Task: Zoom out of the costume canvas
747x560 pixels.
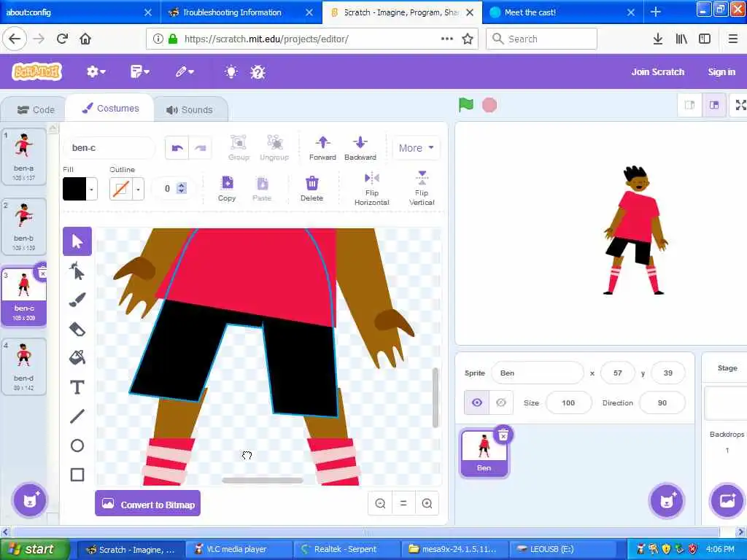Action: point(380,503)
